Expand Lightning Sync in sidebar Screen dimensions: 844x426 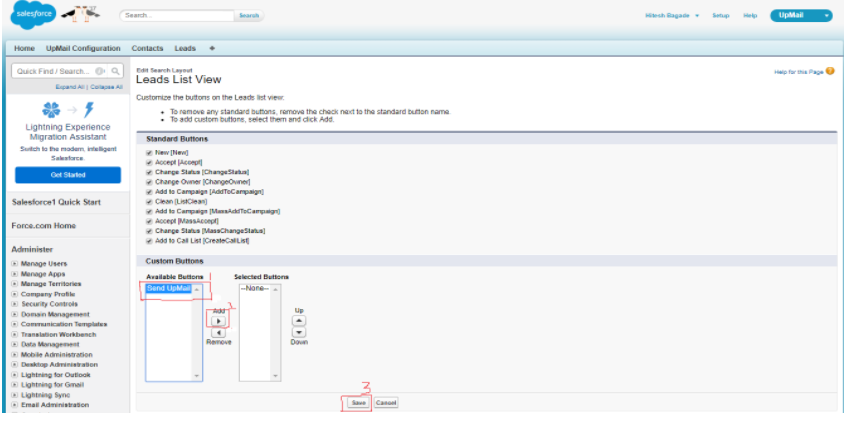point(15,395)
